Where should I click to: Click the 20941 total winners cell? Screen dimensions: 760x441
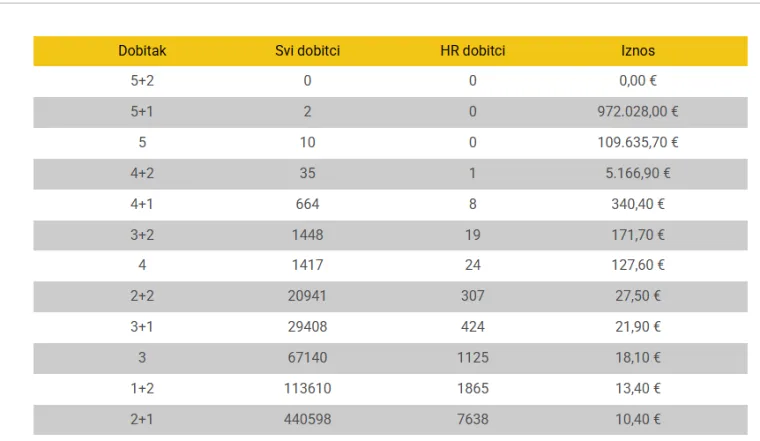307,296
